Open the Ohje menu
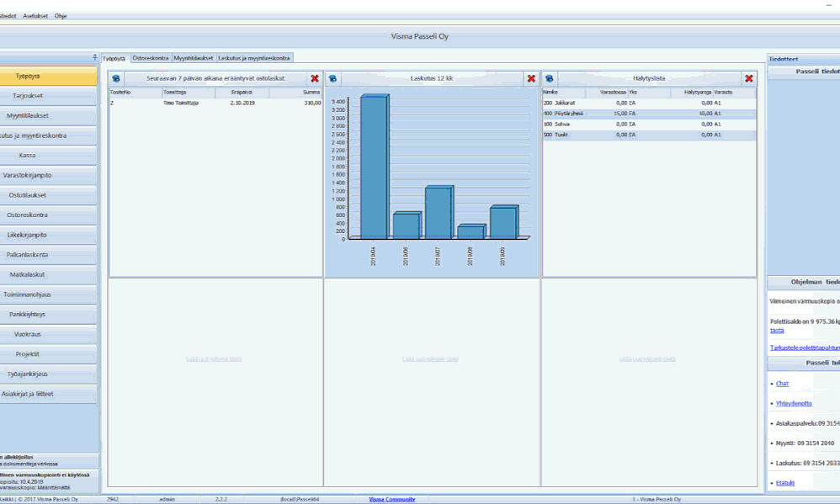Viewport: 840px width, 504px height. pos(61,16)
